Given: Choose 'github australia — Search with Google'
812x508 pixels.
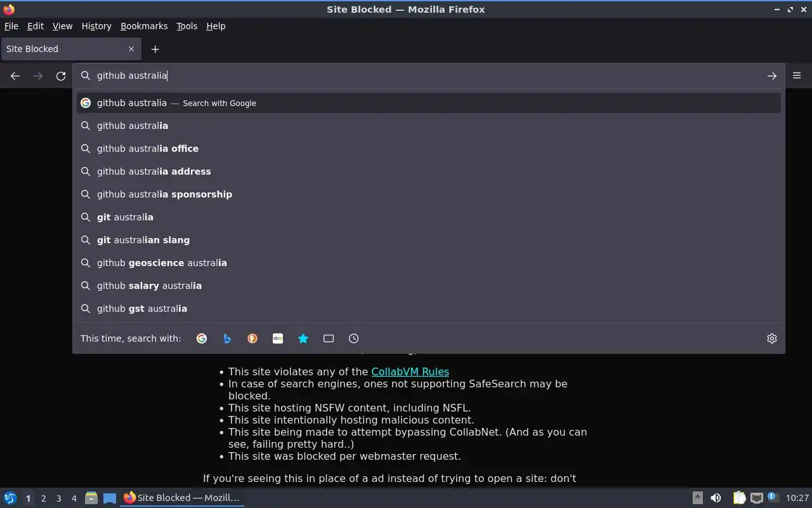Looking at the screenshot, I should point(429,103).
